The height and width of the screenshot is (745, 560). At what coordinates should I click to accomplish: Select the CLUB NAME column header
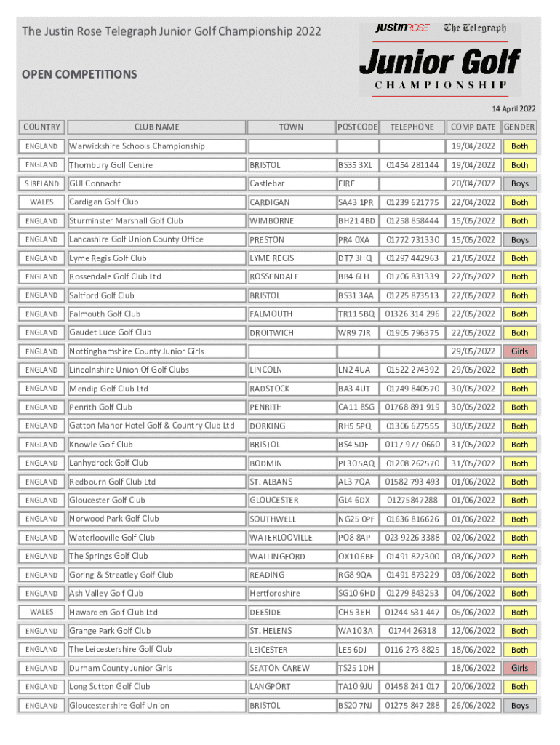156,127
